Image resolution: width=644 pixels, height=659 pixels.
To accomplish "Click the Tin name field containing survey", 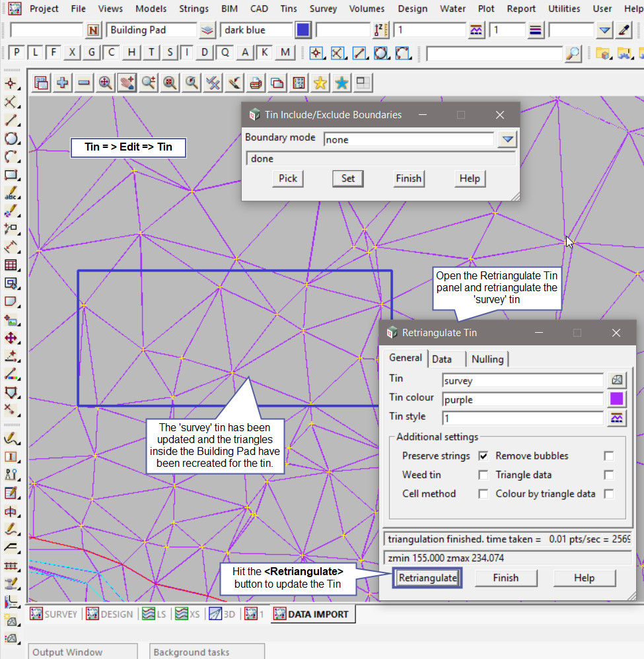I will (x=522, y=381).
